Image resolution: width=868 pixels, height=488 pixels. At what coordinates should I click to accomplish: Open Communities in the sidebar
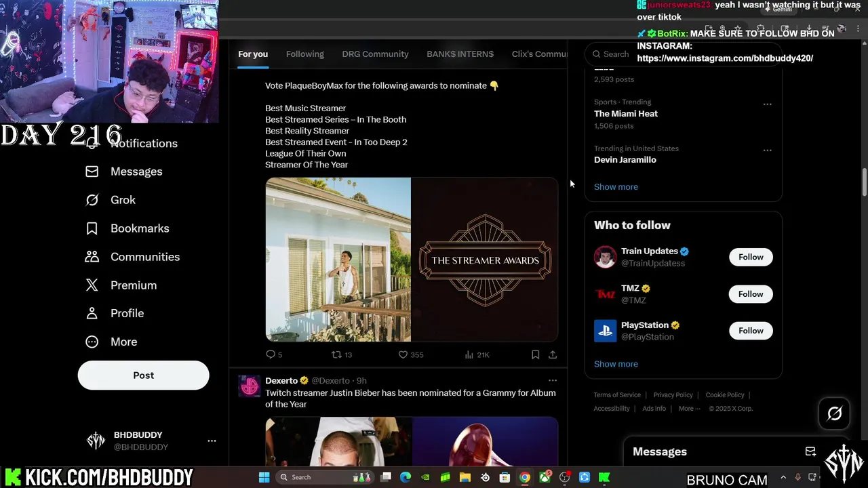pos(133,257)
